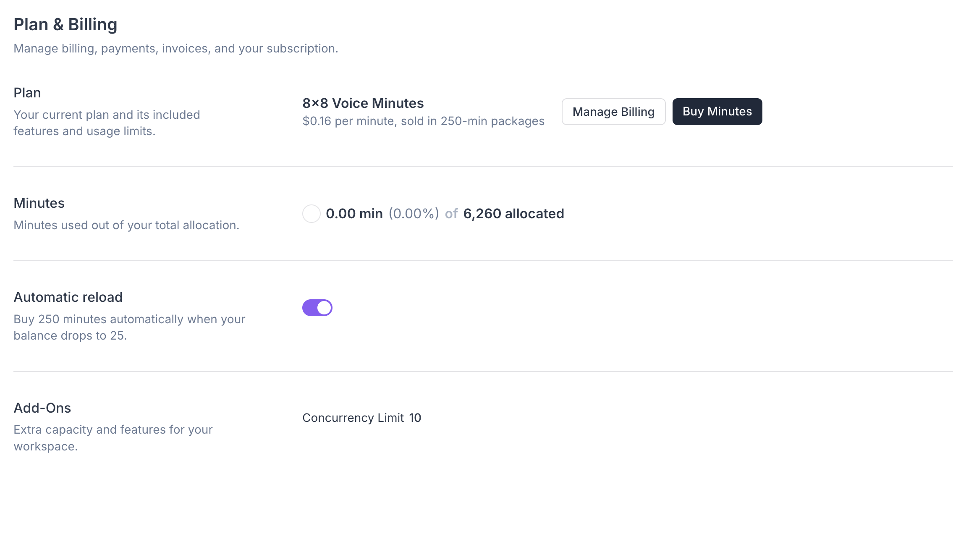Click the 'Plan' section title

coord(27,93)
